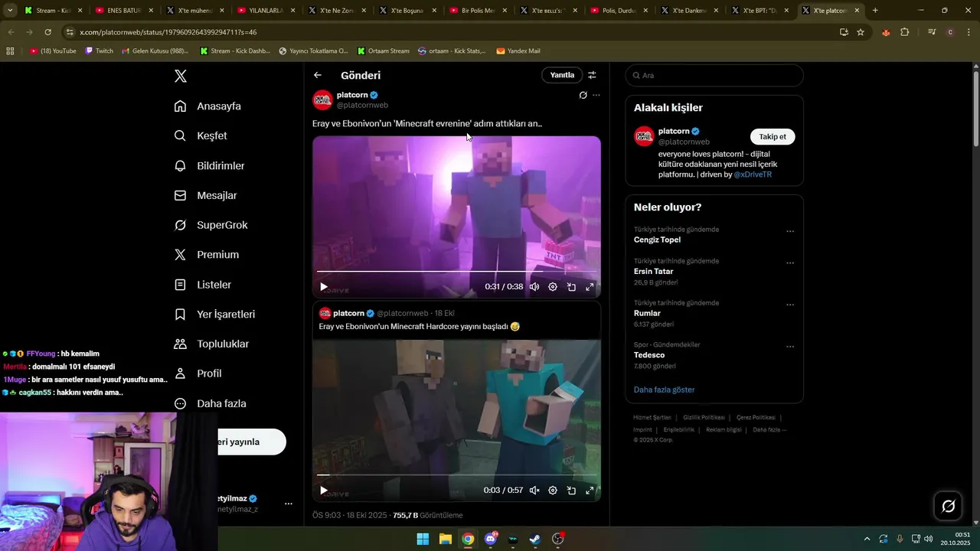Click the back arrow beside Gönderi

[318, 75]
